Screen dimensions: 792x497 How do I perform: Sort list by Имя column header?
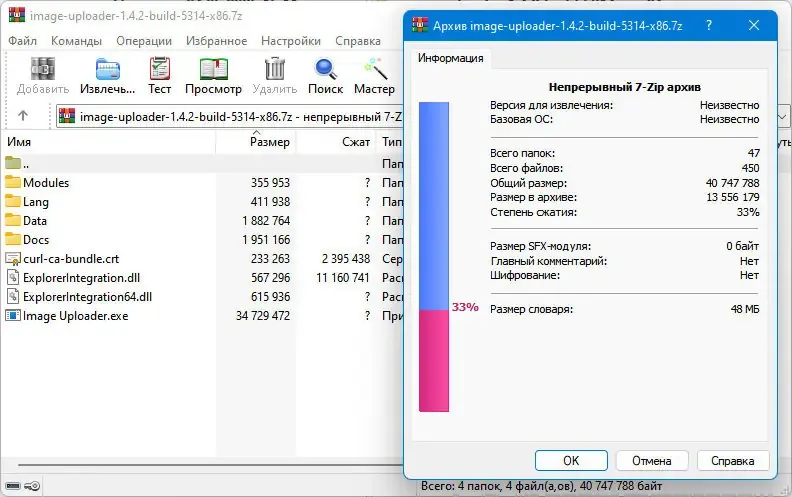pyautogui.click(x=109, y=142)
